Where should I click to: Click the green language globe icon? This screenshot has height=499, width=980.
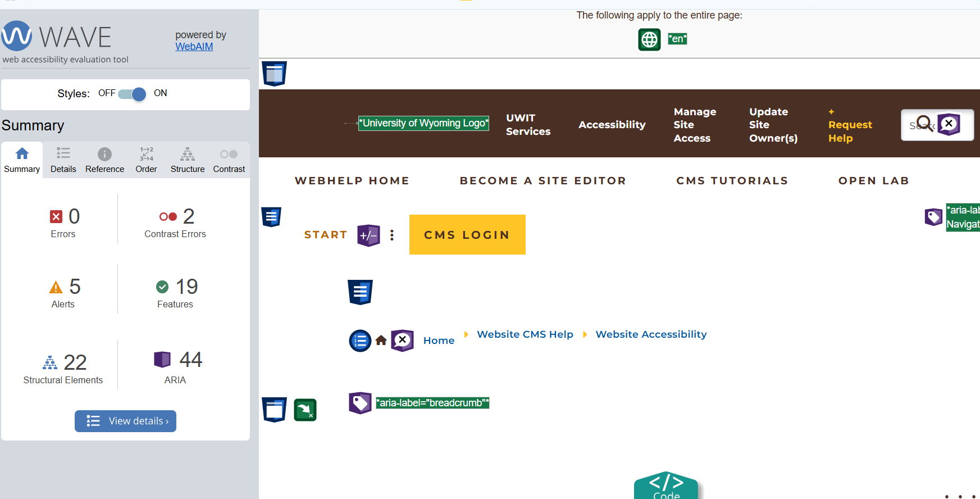[649, 39]
